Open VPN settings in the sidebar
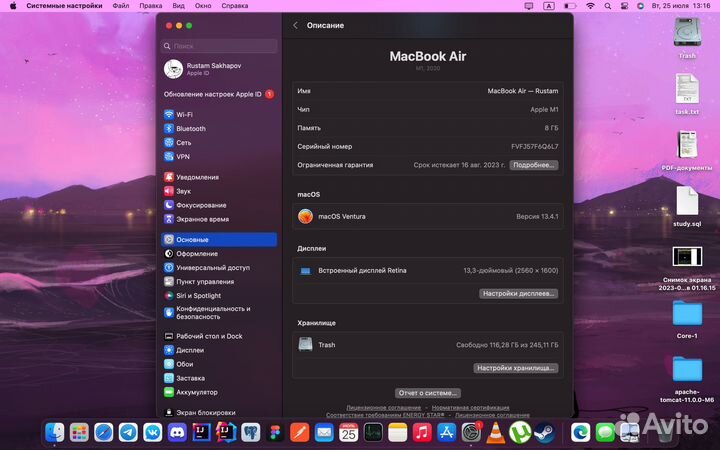 coord(177,157)
